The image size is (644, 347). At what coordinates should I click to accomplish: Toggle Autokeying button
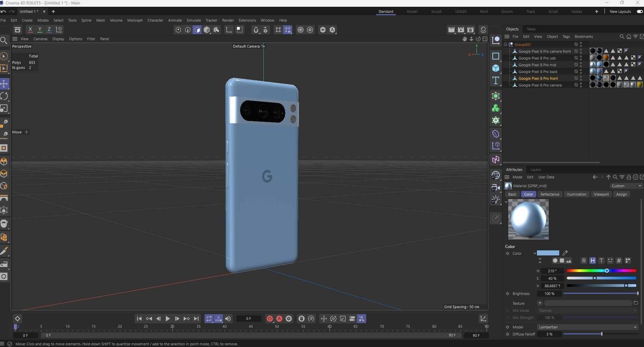[x=279, y=319]
